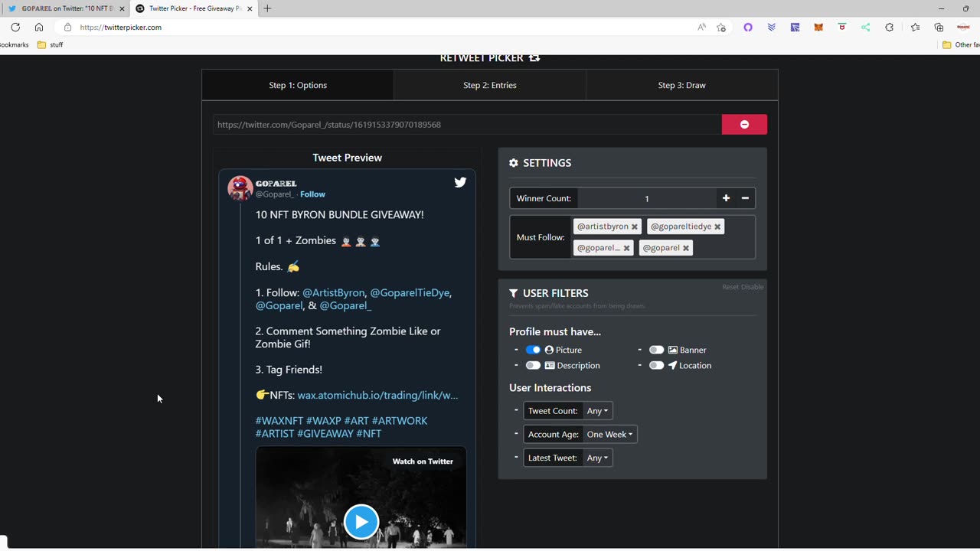Open the @GoparelTieDye mention link
Image resolution: width=980 pixels, height=551 pixels.
tap(410, 293)
